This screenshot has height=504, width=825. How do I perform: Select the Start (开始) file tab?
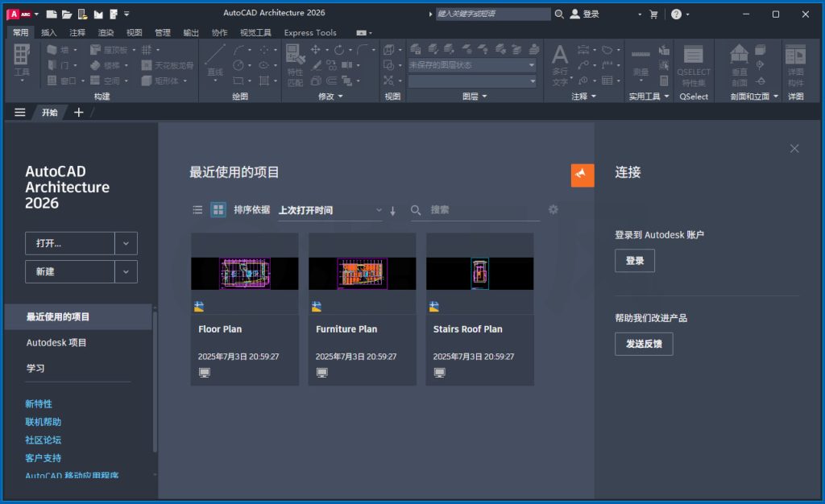[50, 113]
